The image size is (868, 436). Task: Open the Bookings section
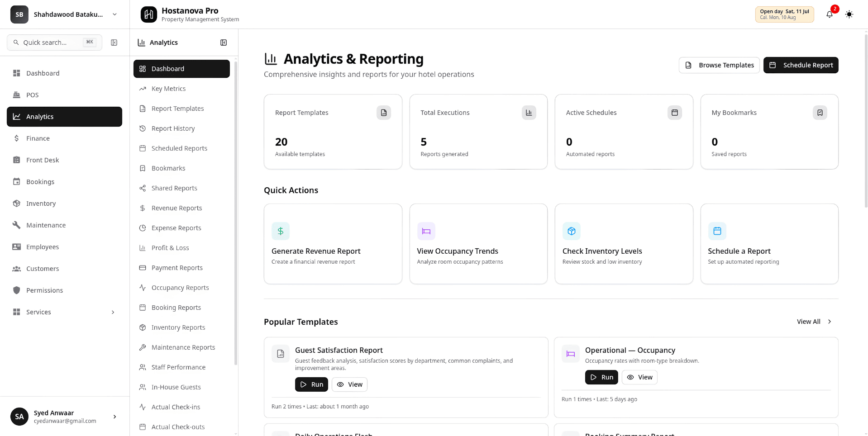coord(64,182)
